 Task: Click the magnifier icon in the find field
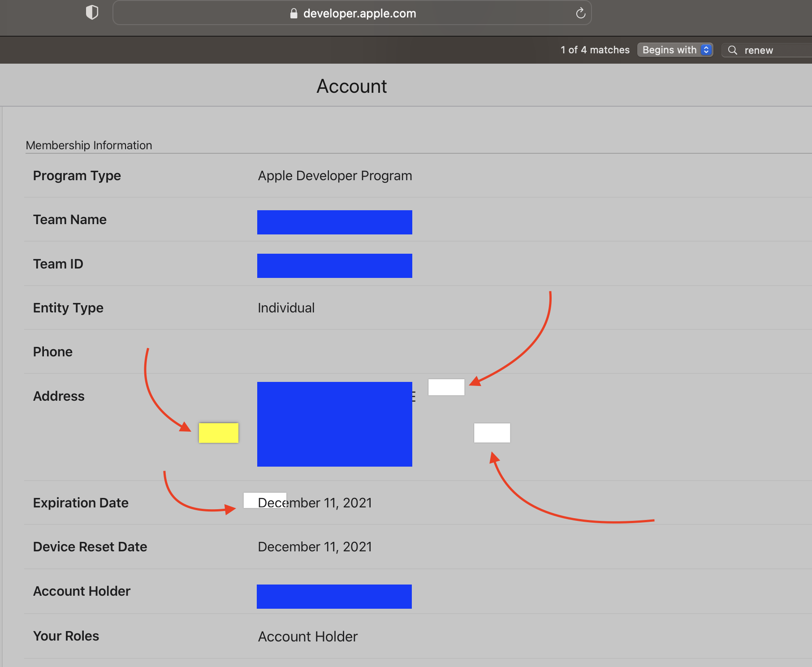[733, 50]
